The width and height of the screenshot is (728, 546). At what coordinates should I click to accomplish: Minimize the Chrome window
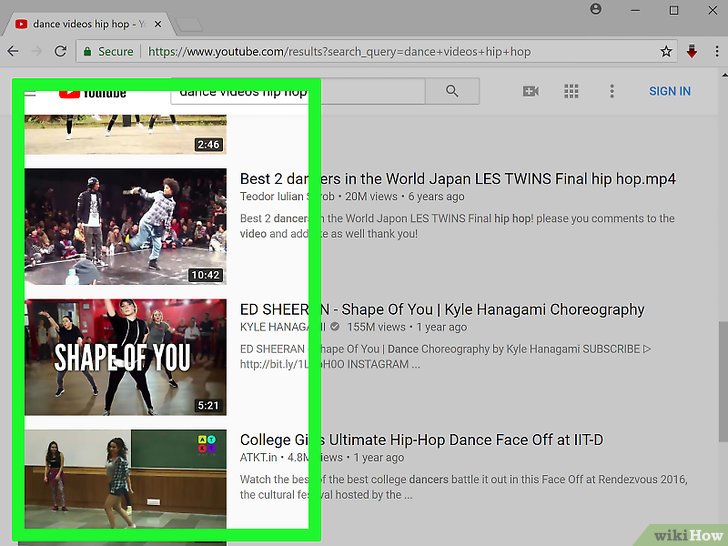(635, 10)
